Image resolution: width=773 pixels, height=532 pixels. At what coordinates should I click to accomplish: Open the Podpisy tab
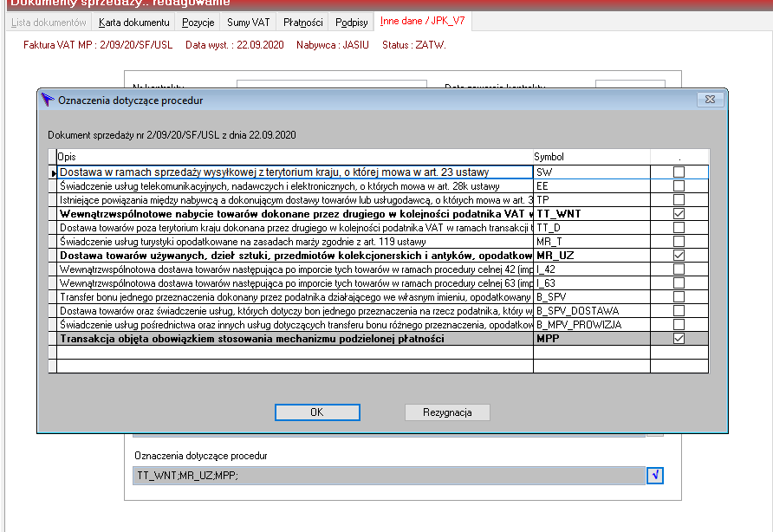[x=351, y=23]
